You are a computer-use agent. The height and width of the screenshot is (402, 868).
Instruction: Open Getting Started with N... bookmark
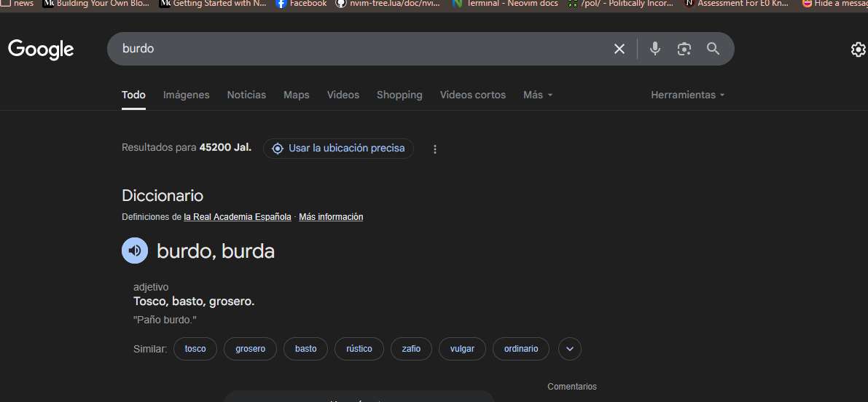tap(213, 4)
